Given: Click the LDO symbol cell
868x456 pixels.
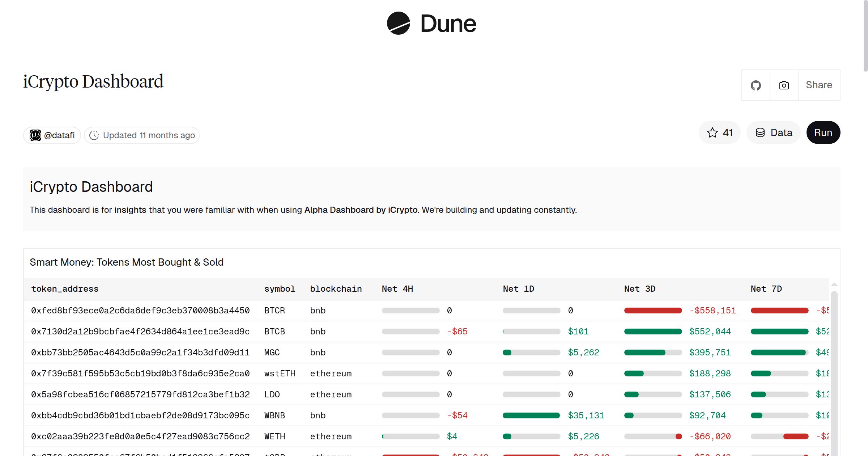Looking at the screenshot, I should (272, 394).
